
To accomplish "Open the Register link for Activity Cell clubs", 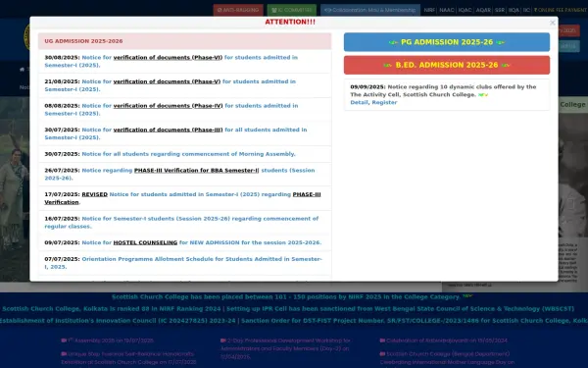I will 384,102.
